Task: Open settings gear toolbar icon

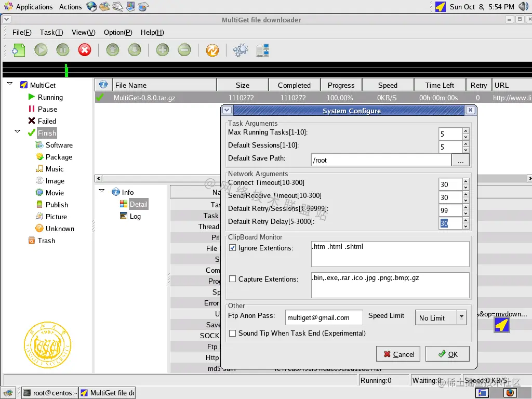Action: 241,50
